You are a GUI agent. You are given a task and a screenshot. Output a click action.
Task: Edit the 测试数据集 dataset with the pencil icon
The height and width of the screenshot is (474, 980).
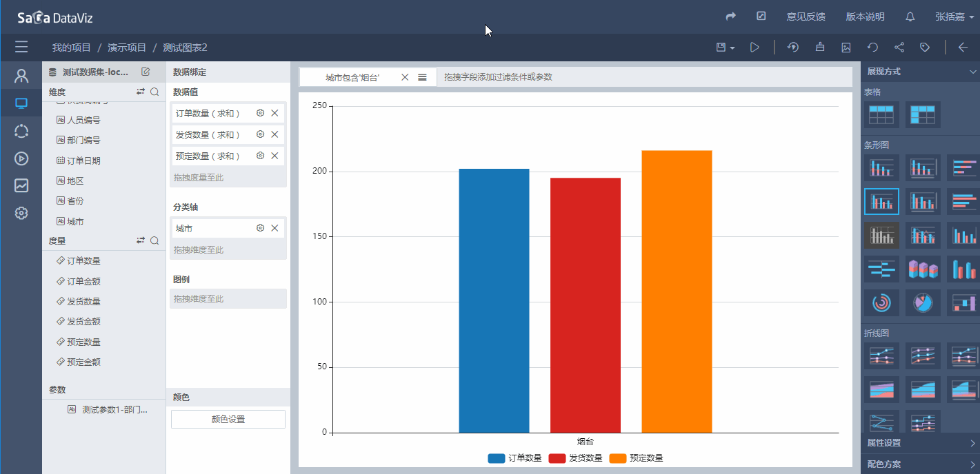[x=146, y=72]
